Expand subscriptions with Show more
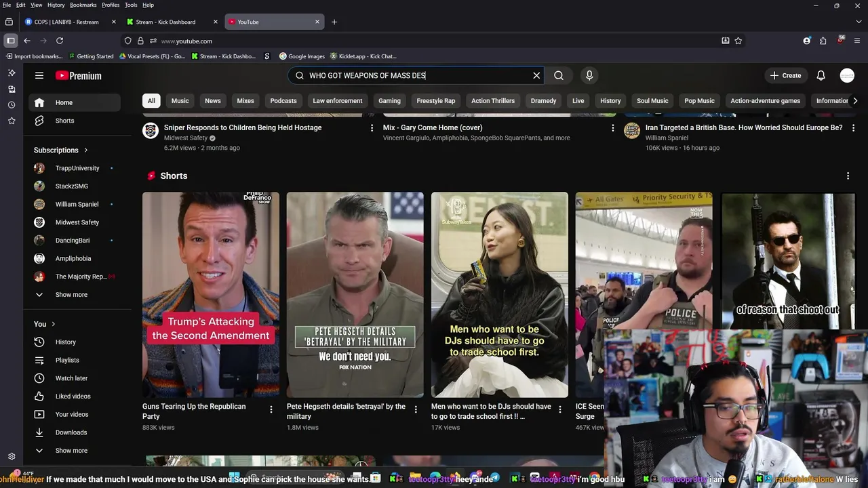This screenshot has height=488, width=868. click(x=75, y=295)
